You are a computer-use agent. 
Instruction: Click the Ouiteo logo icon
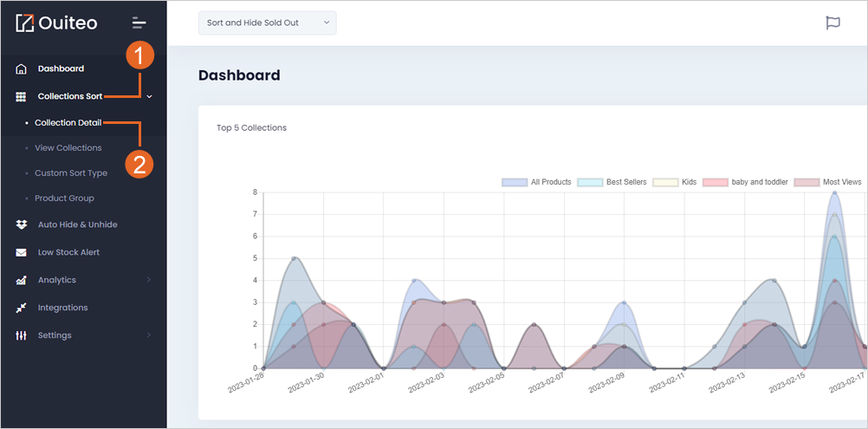(x=25, y=23)
